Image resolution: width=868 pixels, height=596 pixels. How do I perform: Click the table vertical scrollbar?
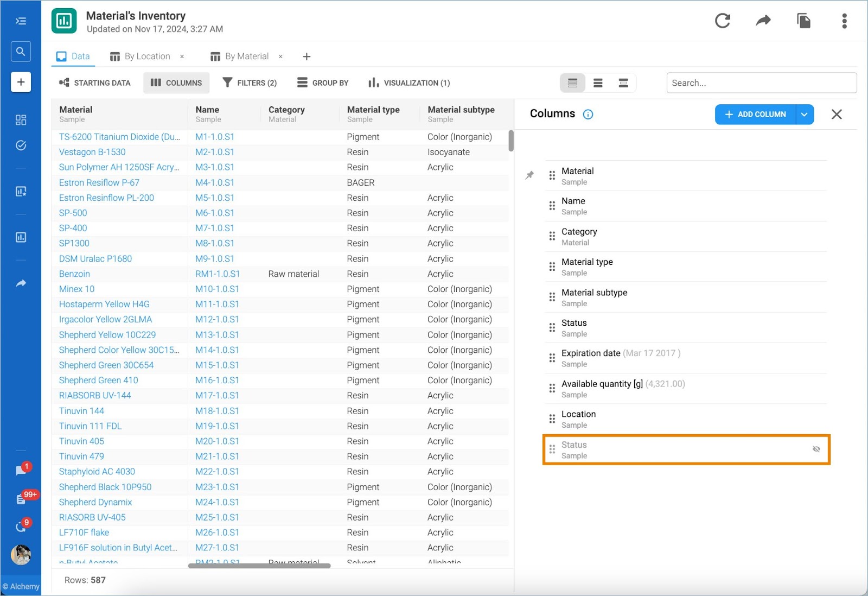click(511, 141)
